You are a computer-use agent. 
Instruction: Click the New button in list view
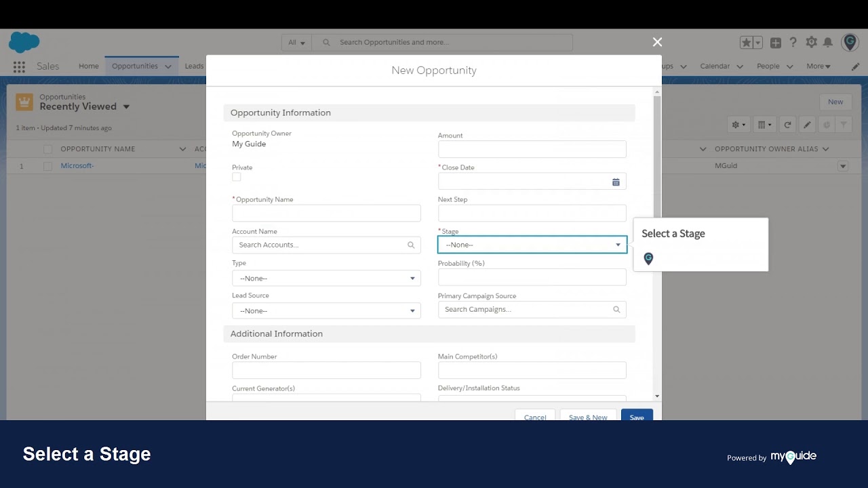pyautogui.click(x=835, y=102)
